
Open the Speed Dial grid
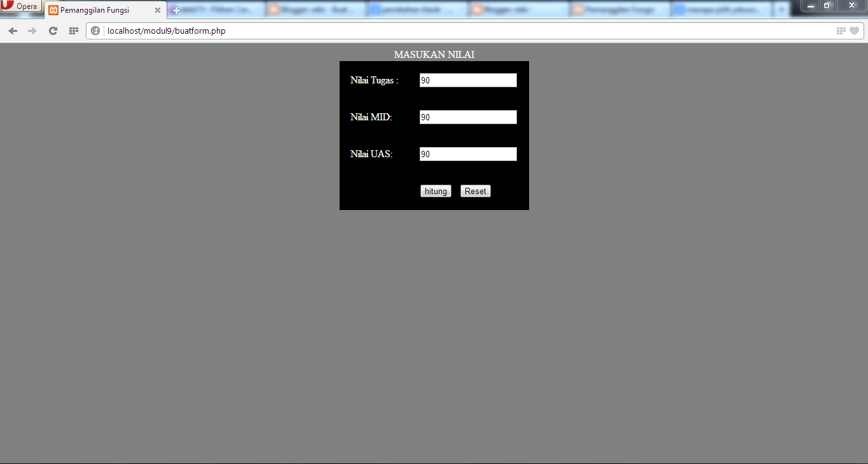pos(74,31)
